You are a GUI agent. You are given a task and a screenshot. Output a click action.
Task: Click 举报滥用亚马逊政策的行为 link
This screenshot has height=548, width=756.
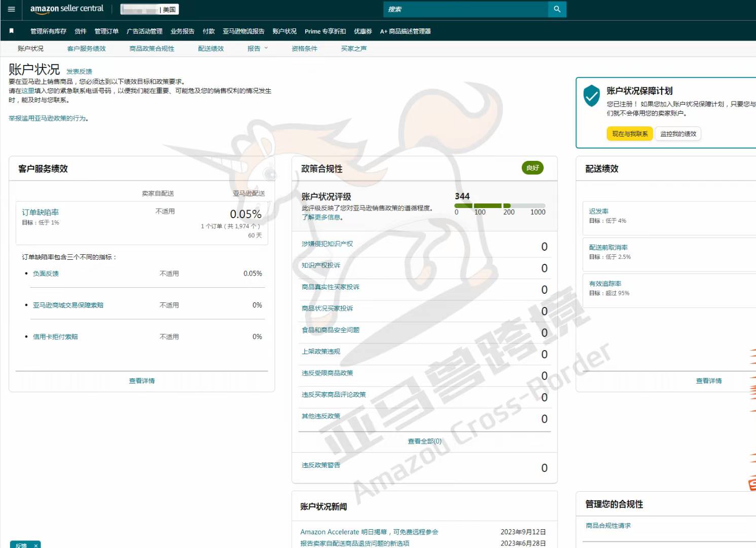pos(48,118)
